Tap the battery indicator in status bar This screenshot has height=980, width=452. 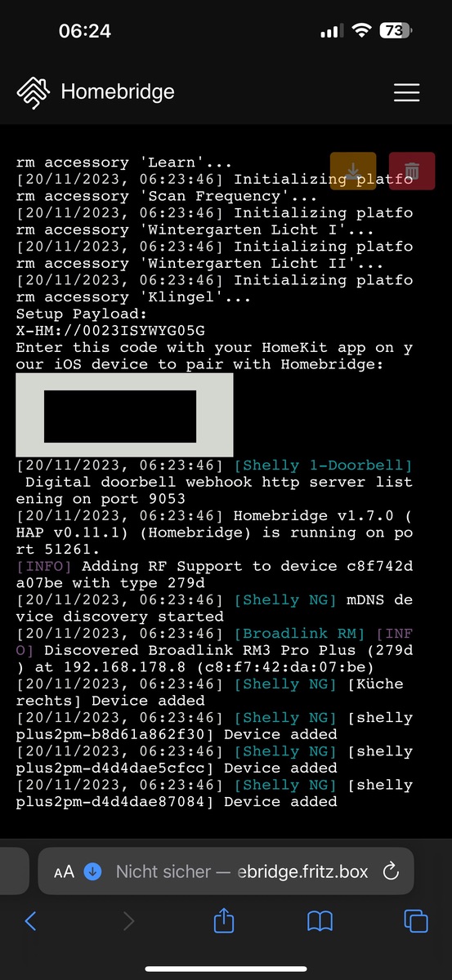tap(394, 31)
